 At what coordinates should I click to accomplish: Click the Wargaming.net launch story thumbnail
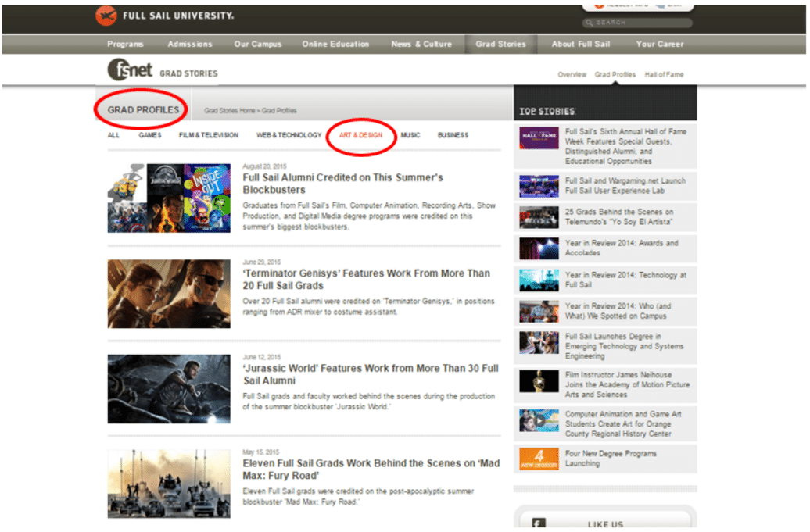coord(539,186)
